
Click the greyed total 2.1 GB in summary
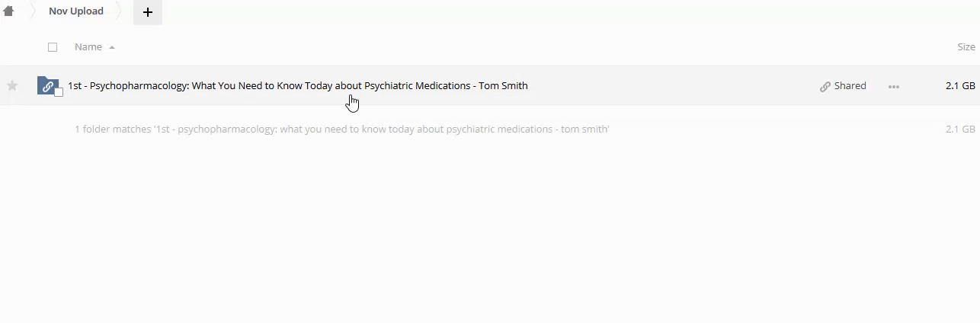click(959, 130)
